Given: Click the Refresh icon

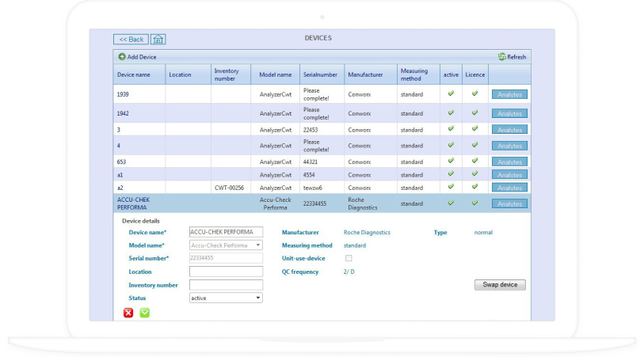Looking at the screenshot, I should [501, 57].
